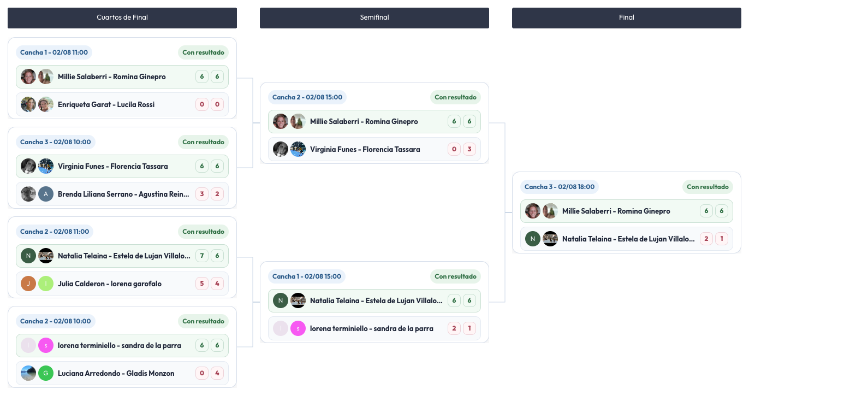Click Con resultado on the Cancha 2 11:00 match
The width and height of the screenshot is (868, 407).
[x=203, y=232]
